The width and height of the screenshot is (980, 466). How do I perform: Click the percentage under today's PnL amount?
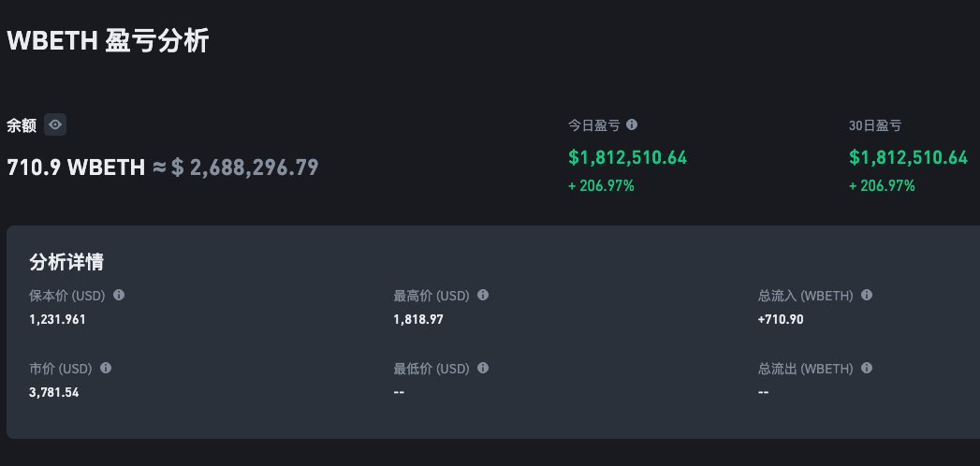click(601, 185)
